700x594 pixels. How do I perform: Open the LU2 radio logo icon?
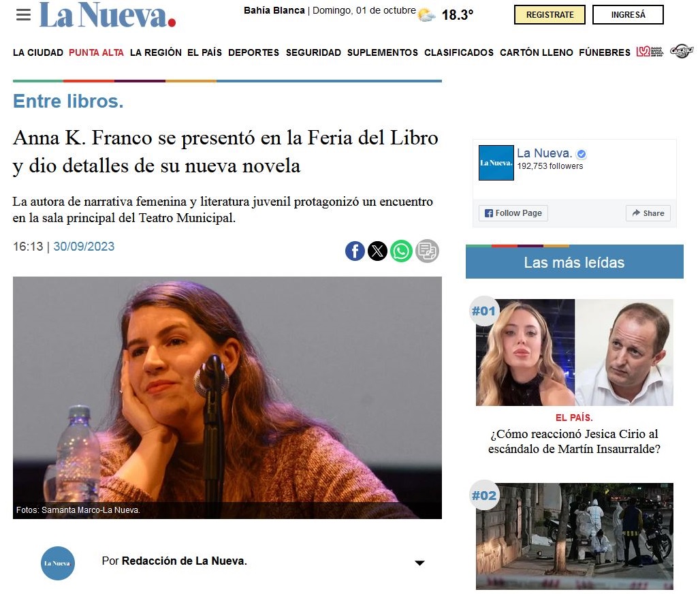point(650,52)
